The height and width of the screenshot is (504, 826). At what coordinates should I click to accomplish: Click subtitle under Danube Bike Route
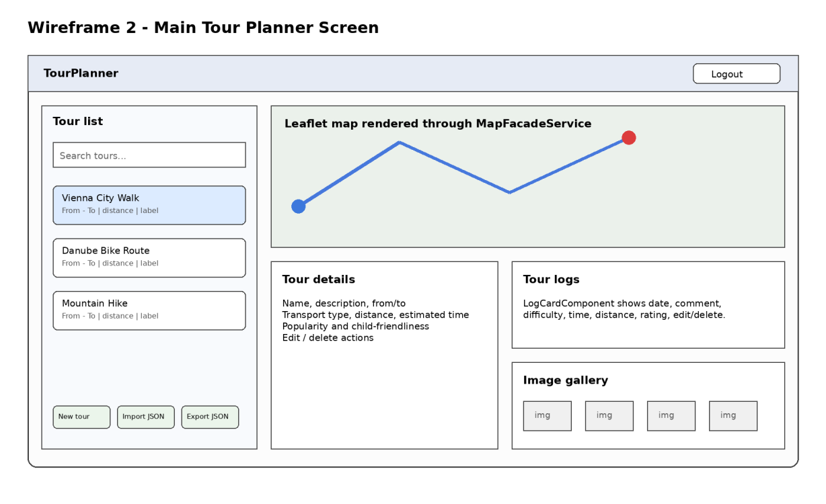tap(110, 263)
